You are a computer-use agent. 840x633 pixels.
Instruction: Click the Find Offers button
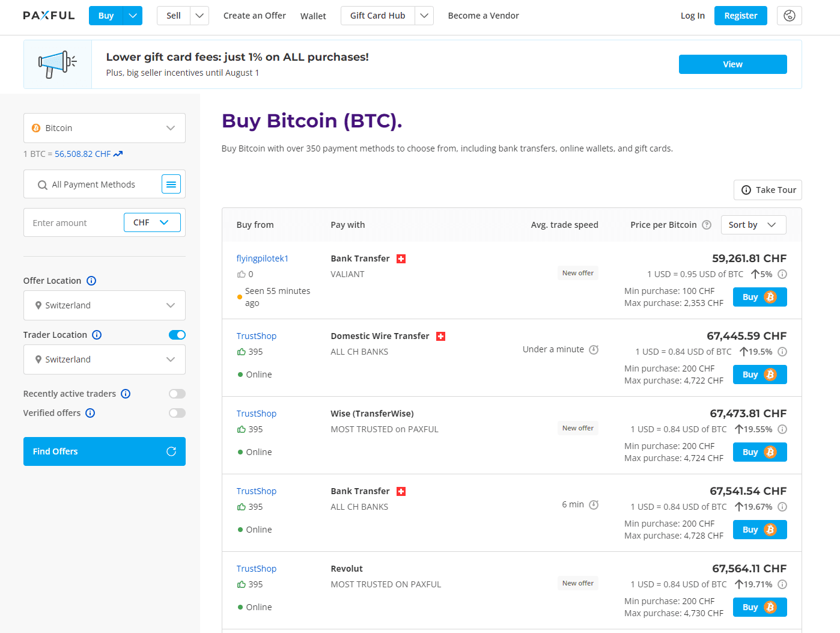(105, 451)
